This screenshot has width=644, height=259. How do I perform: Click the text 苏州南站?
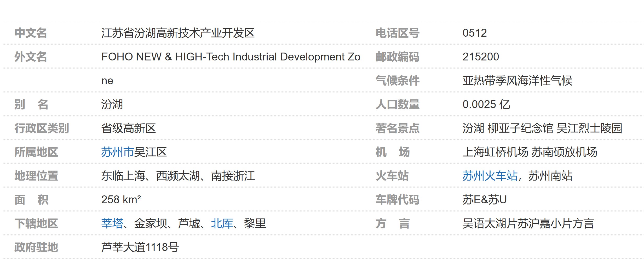click(550, 176)
